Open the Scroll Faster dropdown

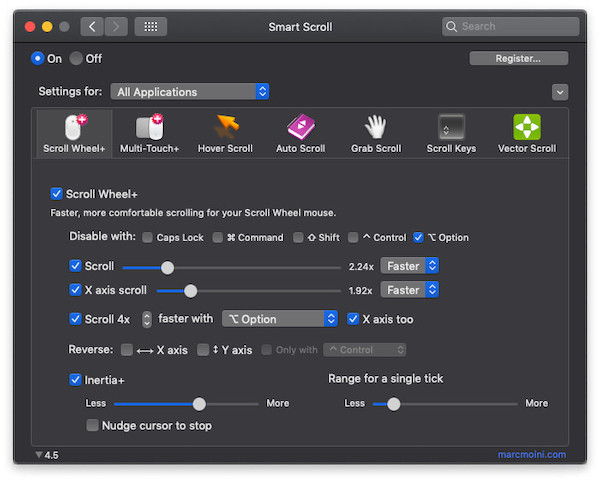[410, 266]
